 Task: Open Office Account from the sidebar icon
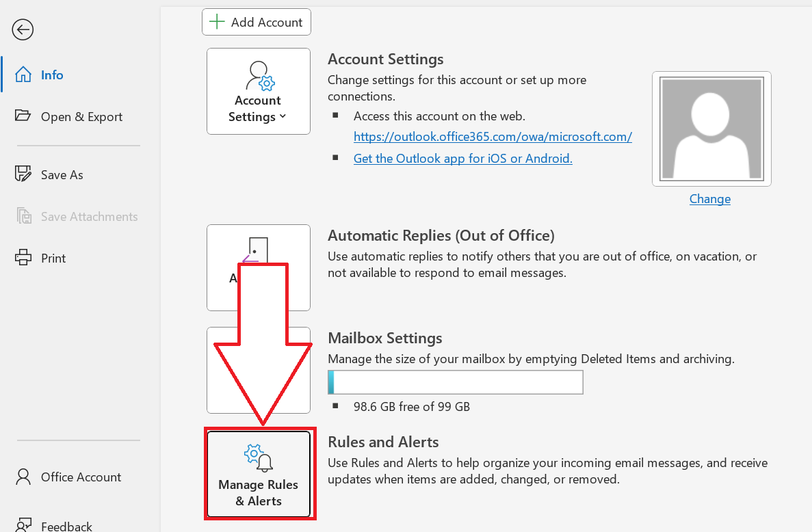[23, 477]
